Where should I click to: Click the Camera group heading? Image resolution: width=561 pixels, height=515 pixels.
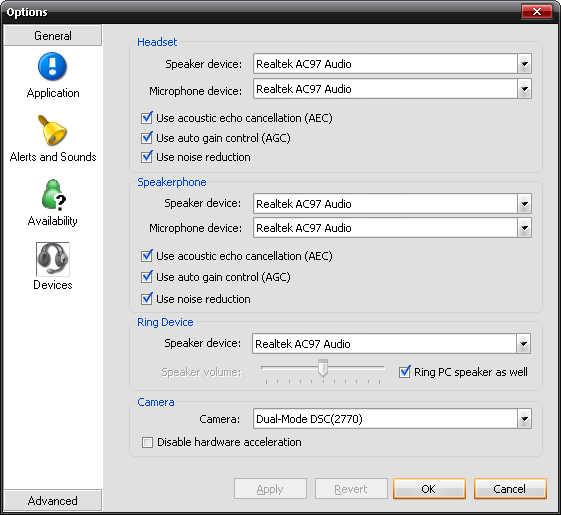[x=156, y=402]
